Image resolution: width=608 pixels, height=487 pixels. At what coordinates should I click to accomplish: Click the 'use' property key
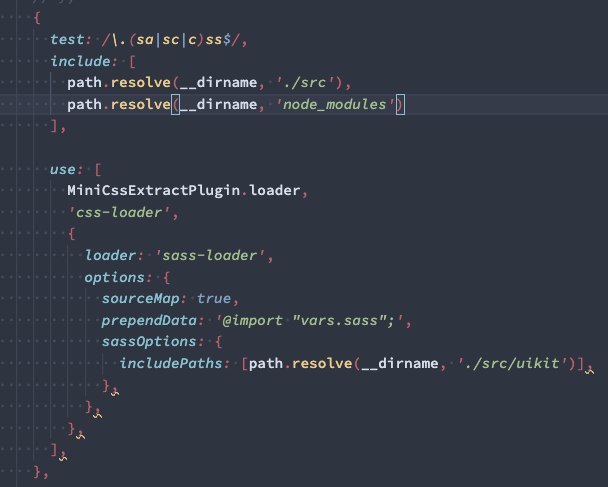tap(63, 169)
